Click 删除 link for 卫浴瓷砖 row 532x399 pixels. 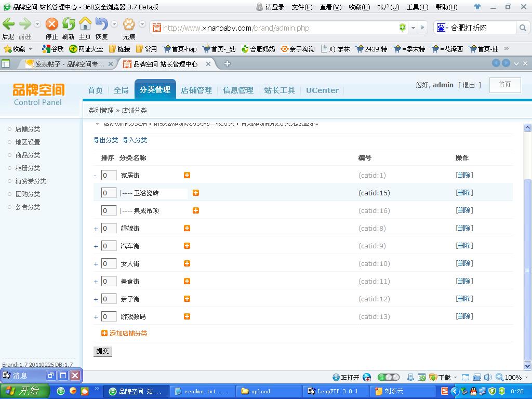pyautogui.click(x=464, y=192)
